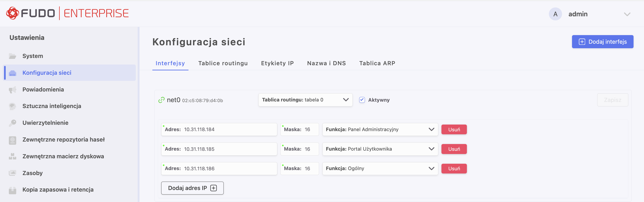
Task: Click the Powiadomienia megaphone icon
Action: [12, 89]
